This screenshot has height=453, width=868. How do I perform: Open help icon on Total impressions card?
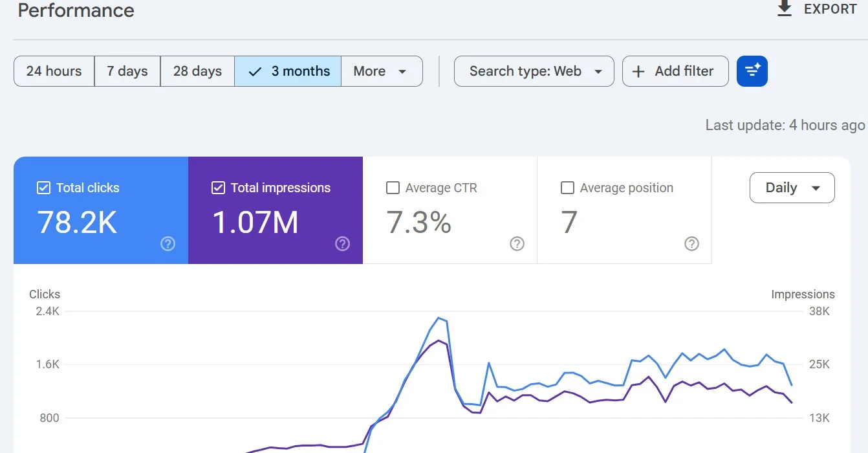tap(343, 243)
